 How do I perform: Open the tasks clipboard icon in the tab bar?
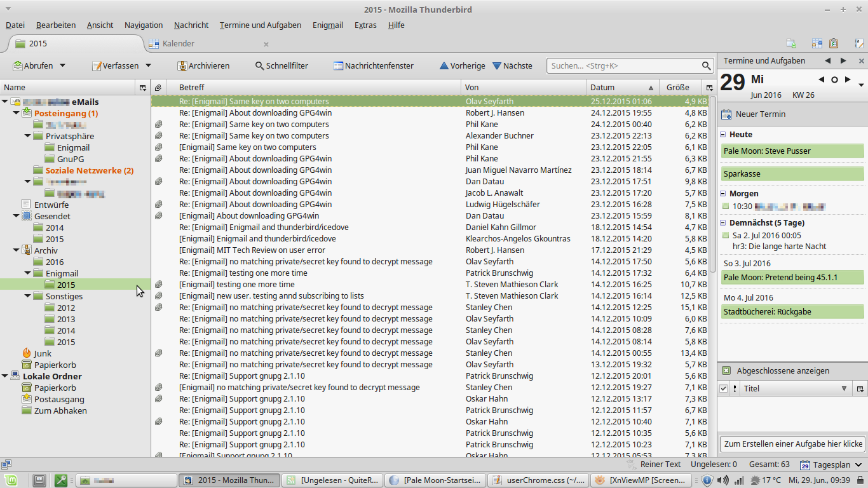point(834,43)
